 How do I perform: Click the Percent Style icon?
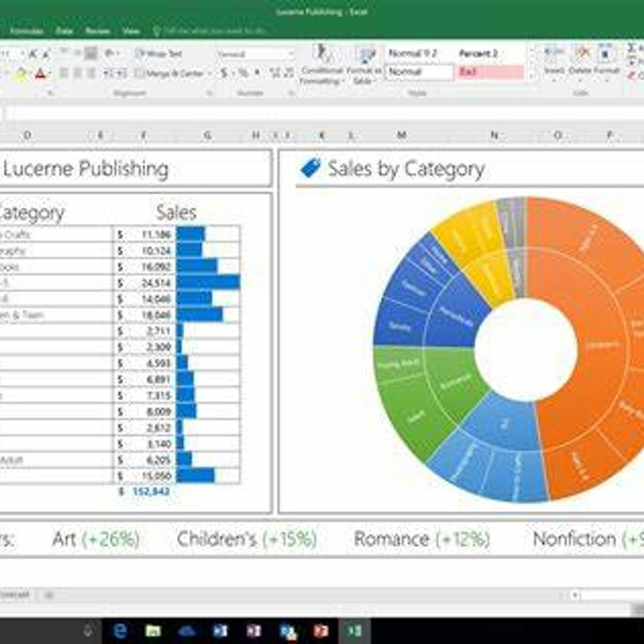tap(243, 73)
